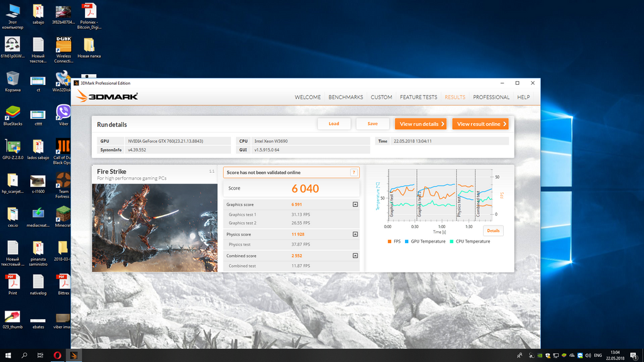The height and width of the screenshot is (362, 644).
Task: Click the ENG language indicator
Action: tap(598, 356)
